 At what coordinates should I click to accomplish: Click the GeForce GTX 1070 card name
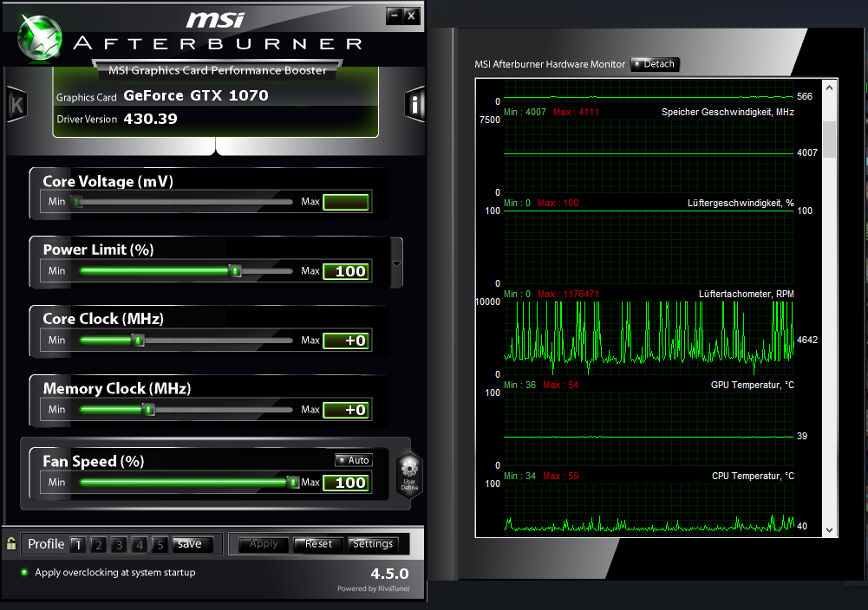195,95
